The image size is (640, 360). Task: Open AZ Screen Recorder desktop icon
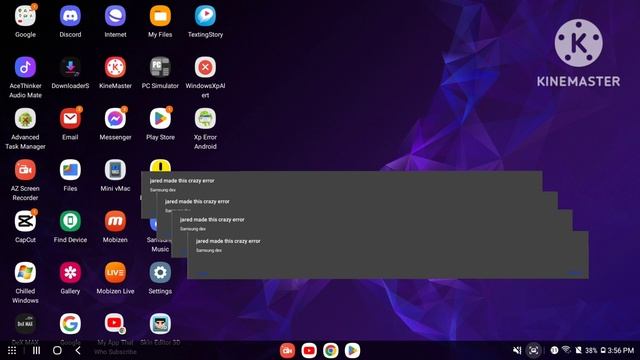click(25, 170)
